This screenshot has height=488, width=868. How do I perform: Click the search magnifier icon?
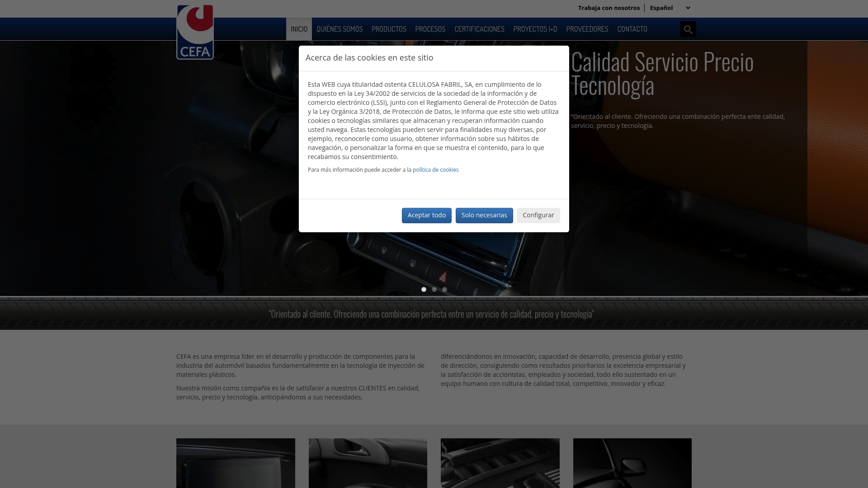point(688,29)
